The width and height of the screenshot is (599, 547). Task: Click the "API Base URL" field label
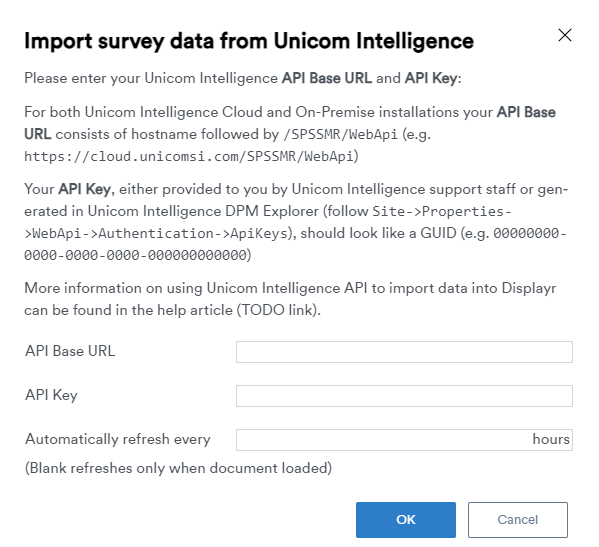click(x=70, y=351)
